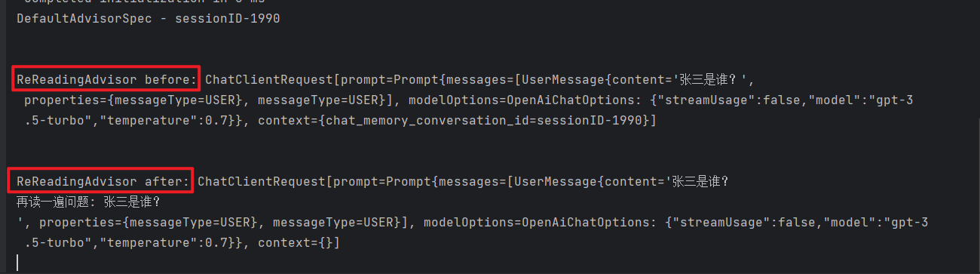Click the text cursor on last line
The image size is (980, 274).
17,263
